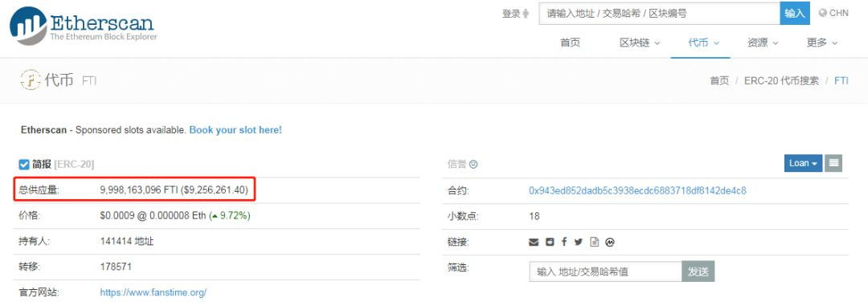The image size is (868, 306).
Task: Click the [ERC-20] tag text
Action: 74,165
